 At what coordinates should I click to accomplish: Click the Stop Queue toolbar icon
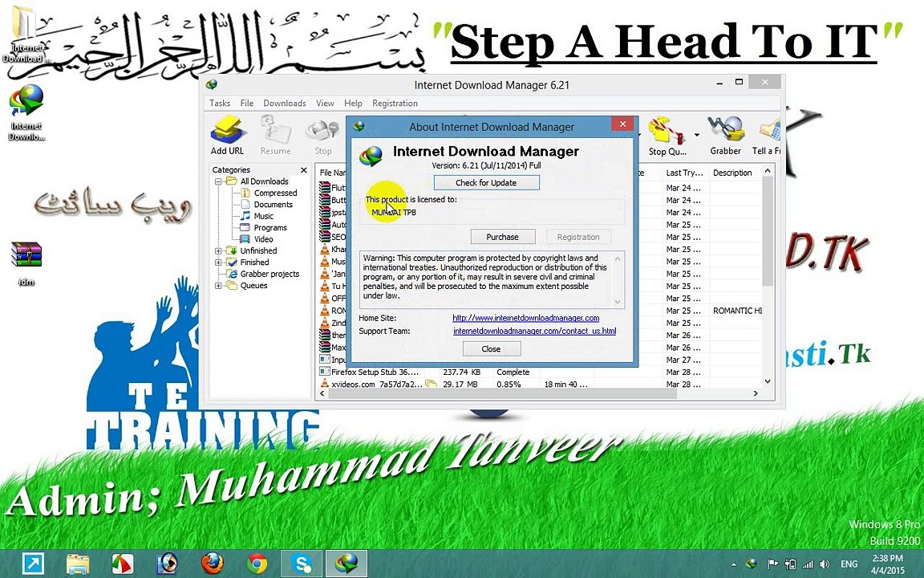tap(667, 136)
